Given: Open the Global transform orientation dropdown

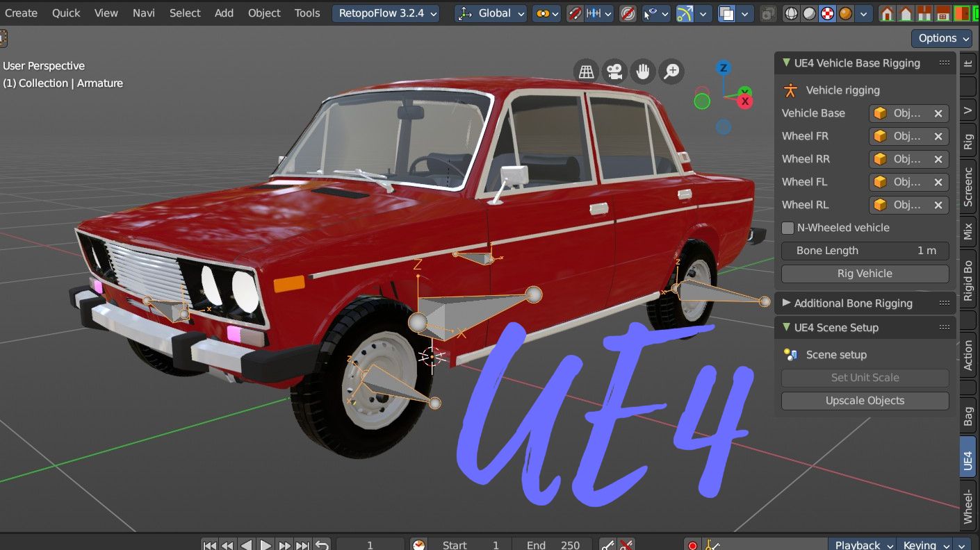Looking at the screenshot, I should point(491,13).
